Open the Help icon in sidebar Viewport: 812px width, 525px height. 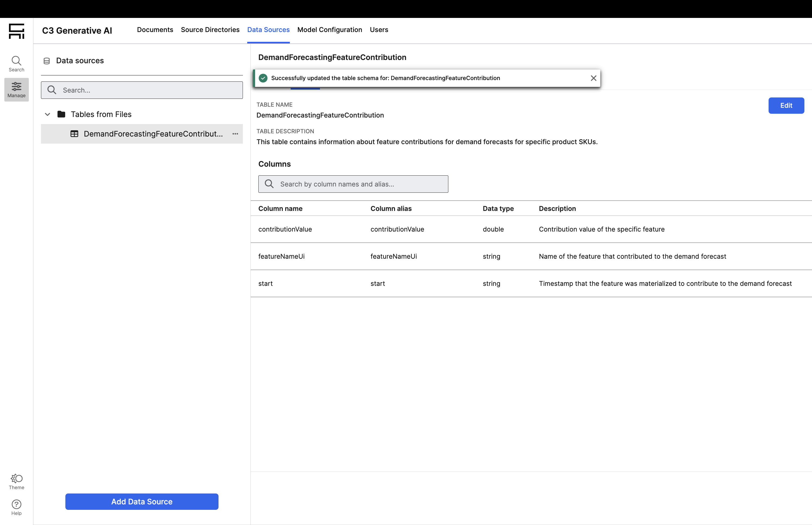[16, 507]
